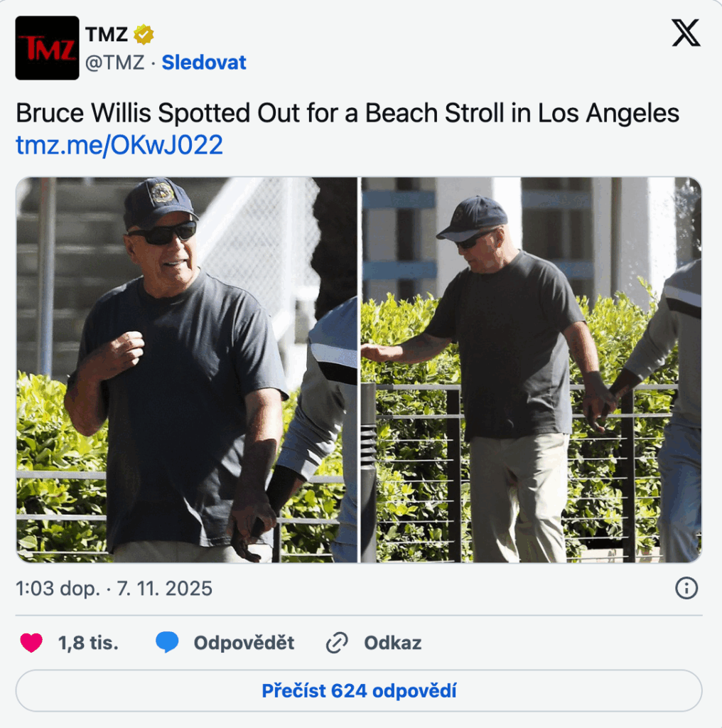Click Přečíst 624 odpovědí button

point(359,691)
